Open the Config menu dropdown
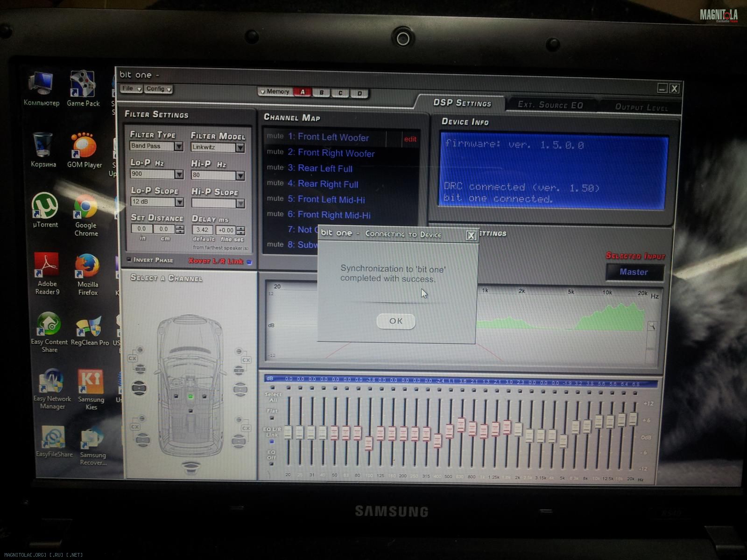747x560 pixels. (158, 89)
